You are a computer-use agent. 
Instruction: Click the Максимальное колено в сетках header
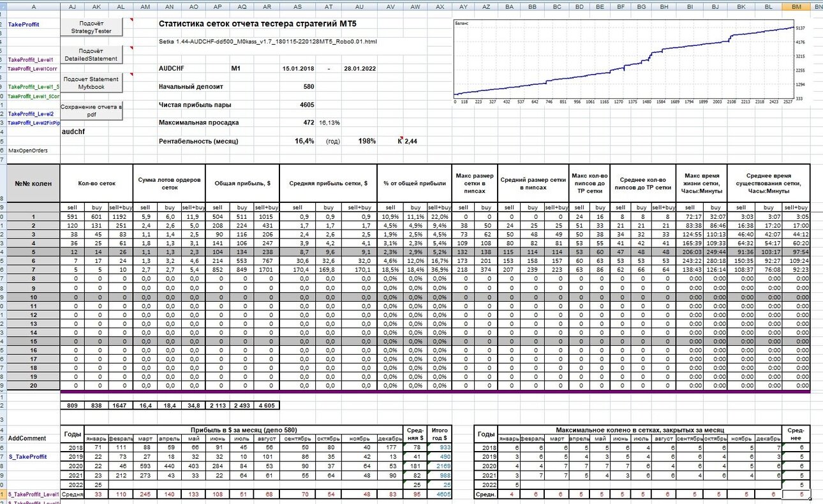(641, 430)
